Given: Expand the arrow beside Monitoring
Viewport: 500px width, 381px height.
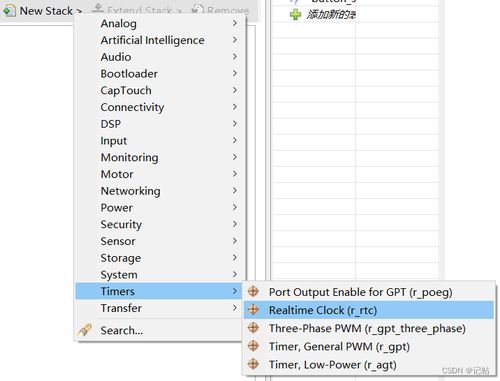Looking at the screenshot, I should tap(235, 157).
